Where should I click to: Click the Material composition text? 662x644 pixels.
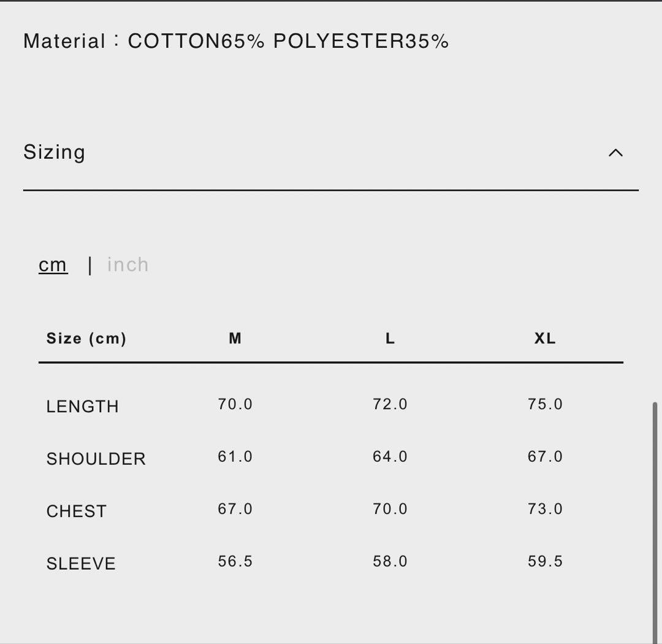[x=236, y=41]
